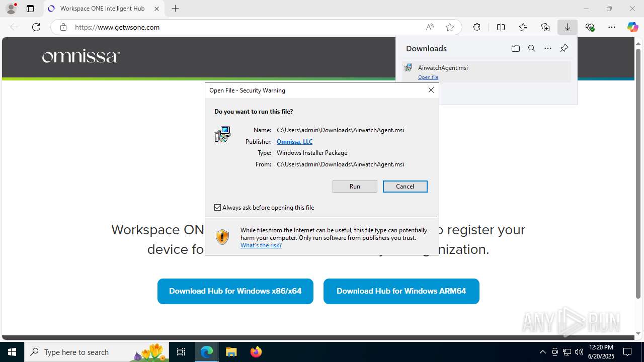Open the Windows Start menu
The width and height of the screenshot is (644, 362).
[x=12, y=352]
